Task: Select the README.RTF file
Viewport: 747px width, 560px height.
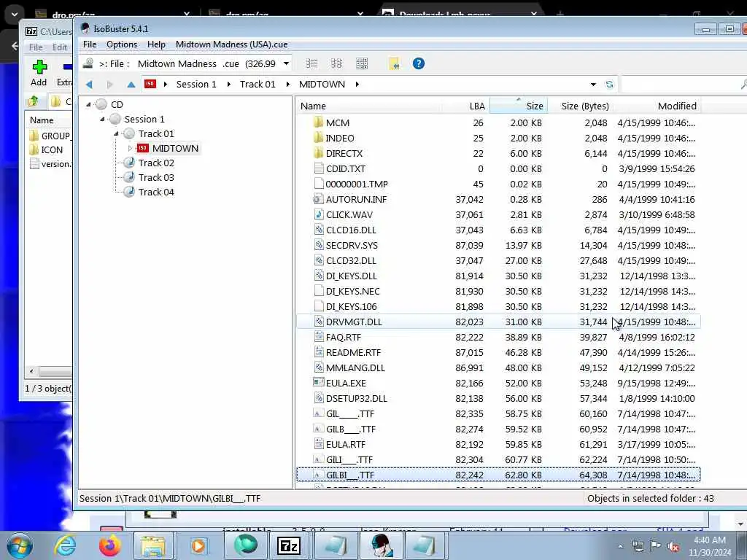Action: tap(353, 352)
